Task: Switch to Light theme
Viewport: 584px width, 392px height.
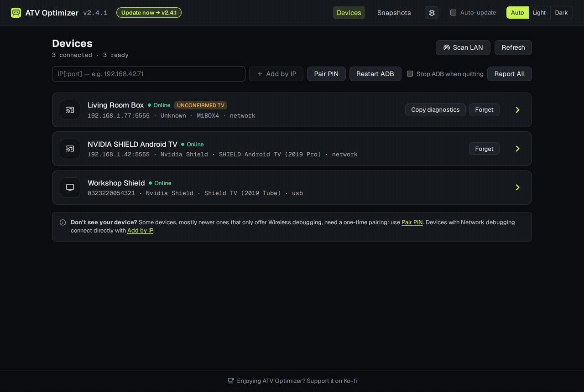Action: [x=539, y=13]
